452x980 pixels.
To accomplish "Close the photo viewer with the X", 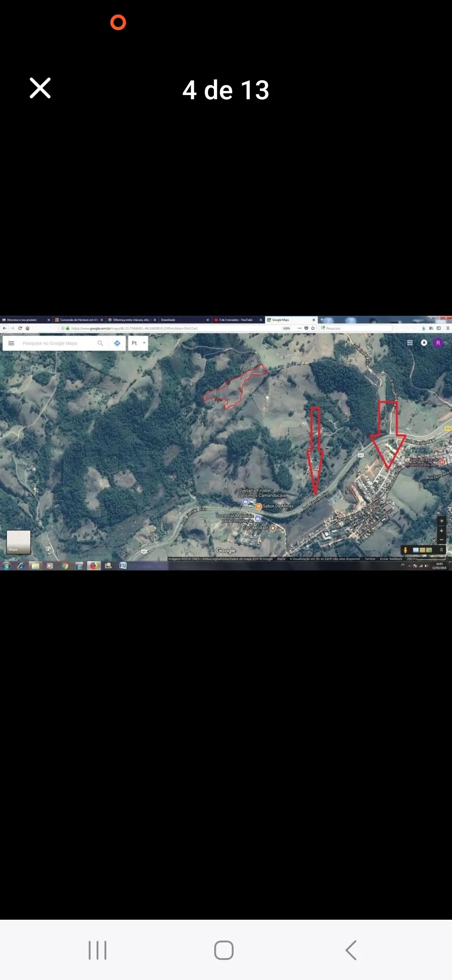I will (x=40, y=88).
